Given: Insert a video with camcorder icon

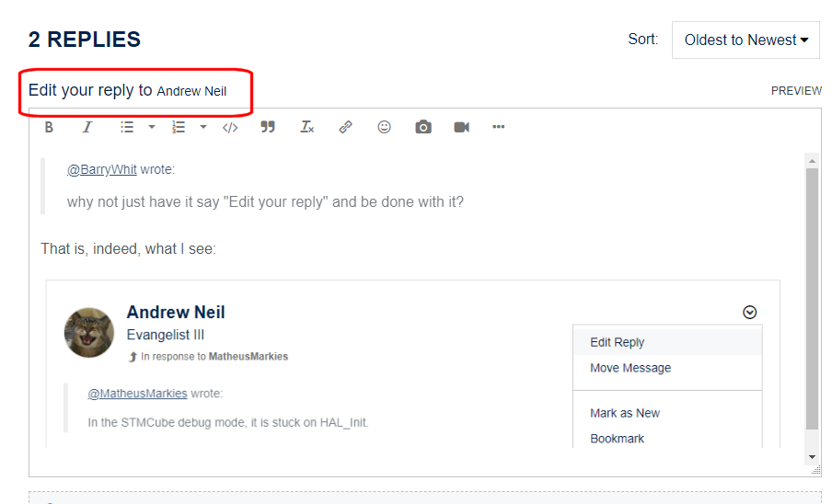Looking at the screenshot, I should [462, 127].
